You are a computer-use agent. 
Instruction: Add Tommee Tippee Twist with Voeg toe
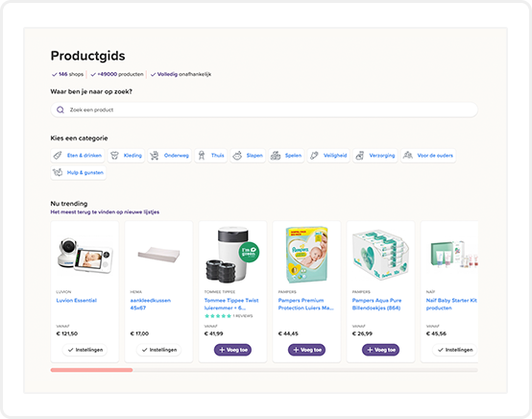232,350
